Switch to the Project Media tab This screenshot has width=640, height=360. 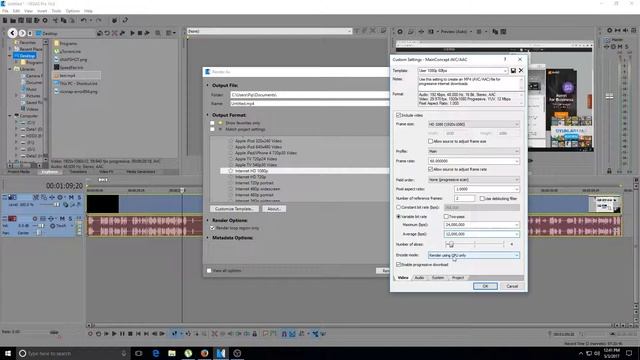click(19, 172)
